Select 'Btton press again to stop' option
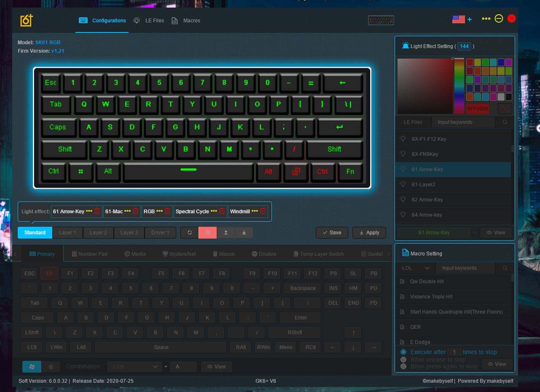 point(403,366)
